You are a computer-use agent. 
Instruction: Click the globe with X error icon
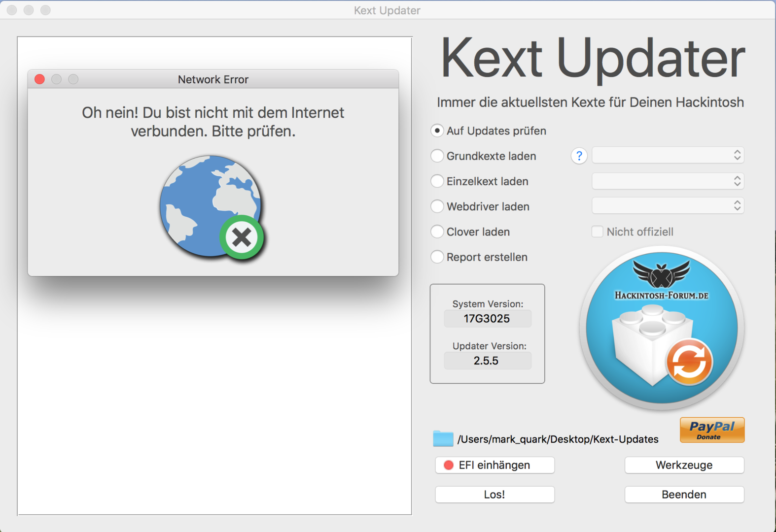click(x=212, y=207)
